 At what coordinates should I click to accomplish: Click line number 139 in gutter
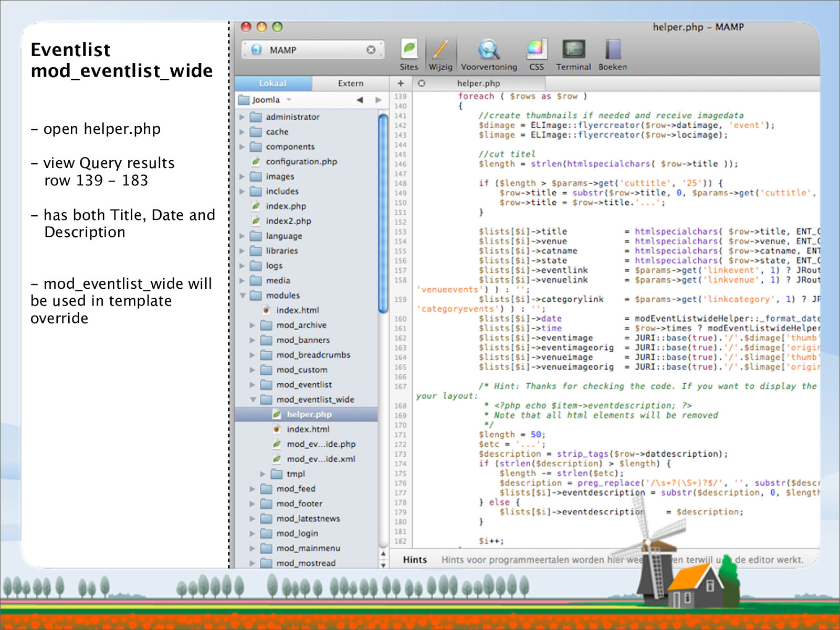tap(401, 97)
